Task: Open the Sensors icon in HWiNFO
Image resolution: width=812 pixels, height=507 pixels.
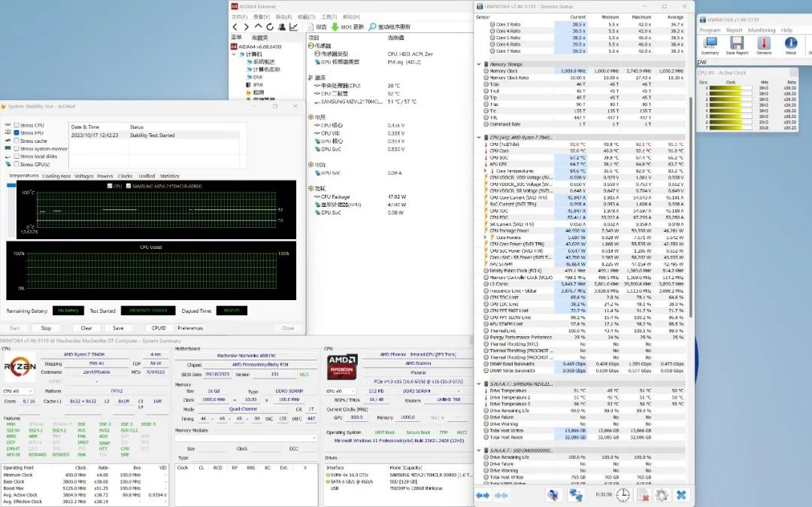Action: coord(763,44)
